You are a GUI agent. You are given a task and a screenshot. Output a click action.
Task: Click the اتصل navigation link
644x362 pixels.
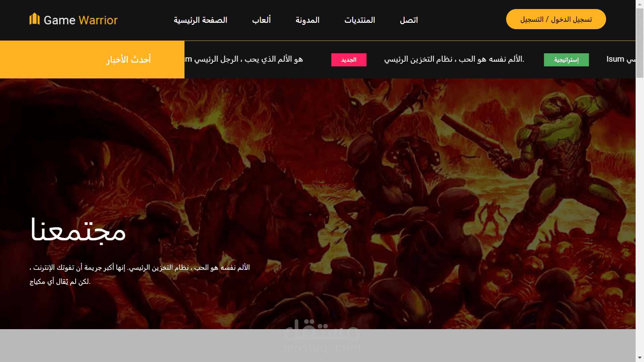point(409,20)
